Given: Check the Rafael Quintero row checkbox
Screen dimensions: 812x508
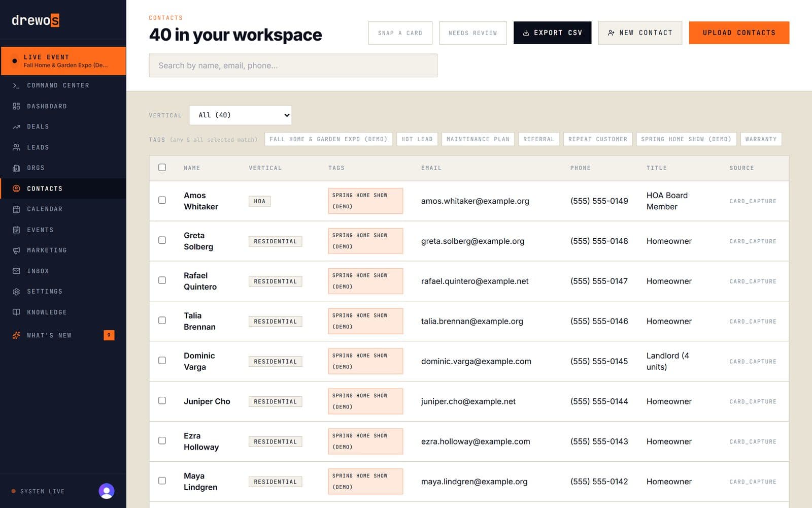Looking at the screenshot, I should tap(162, 280).
